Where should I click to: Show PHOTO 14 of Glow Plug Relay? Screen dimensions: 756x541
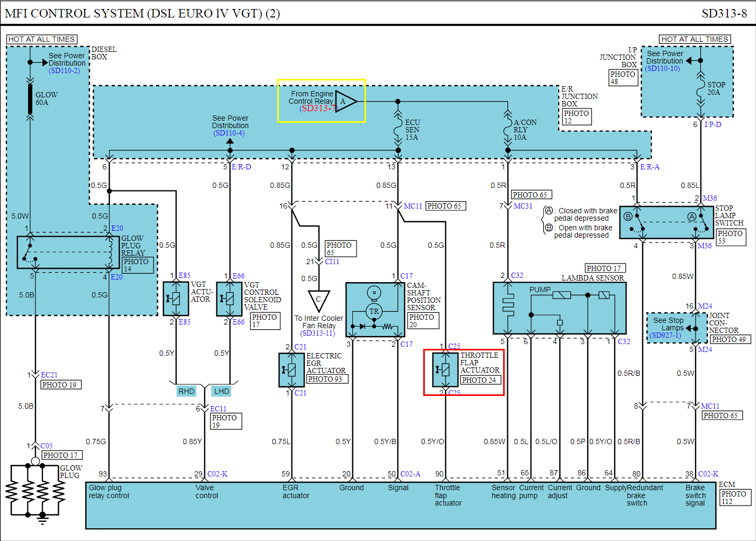pyautogui.click(x=138, y=265)
